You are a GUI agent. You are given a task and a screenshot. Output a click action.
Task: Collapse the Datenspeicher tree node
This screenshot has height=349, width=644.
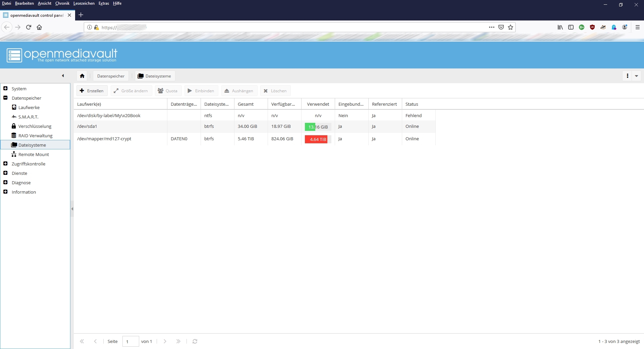(x=5, y=98)
